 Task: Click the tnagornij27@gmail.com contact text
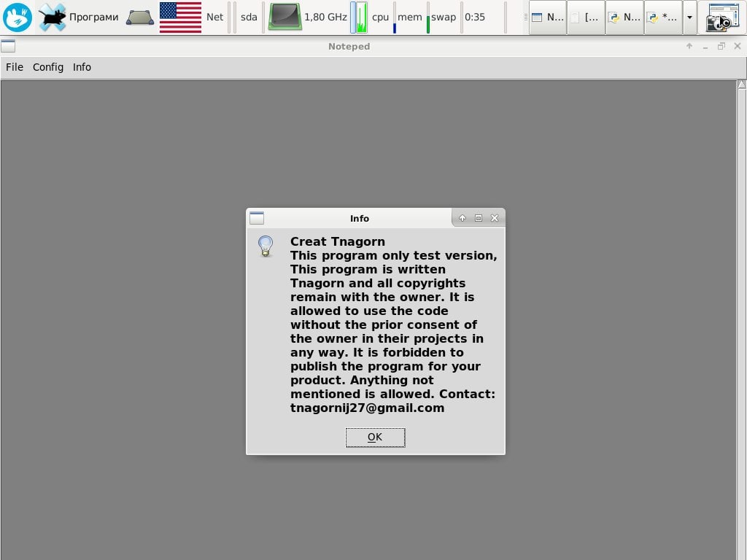(368, 408)
